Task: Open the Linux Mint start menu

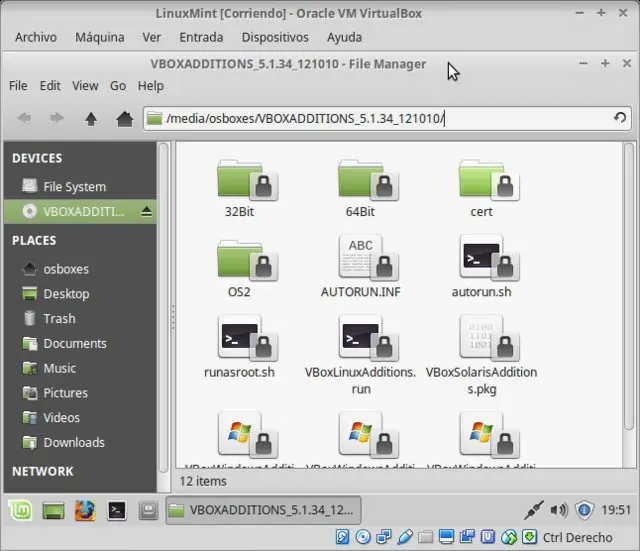Action: tap(20, 510)
